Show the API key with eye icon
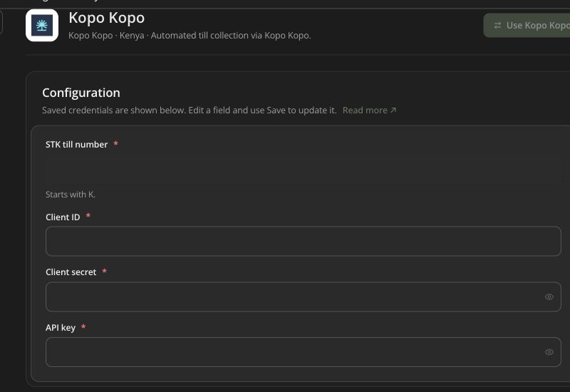 click(x=549, y=352)
